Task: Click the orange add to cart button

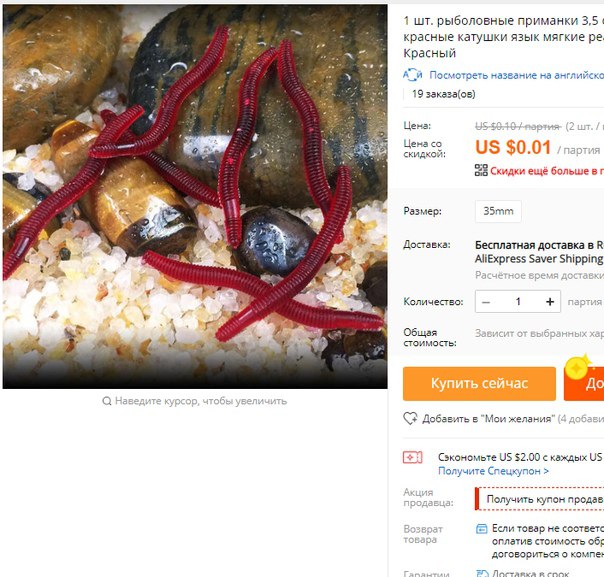Action: click(x=584, y=384)
